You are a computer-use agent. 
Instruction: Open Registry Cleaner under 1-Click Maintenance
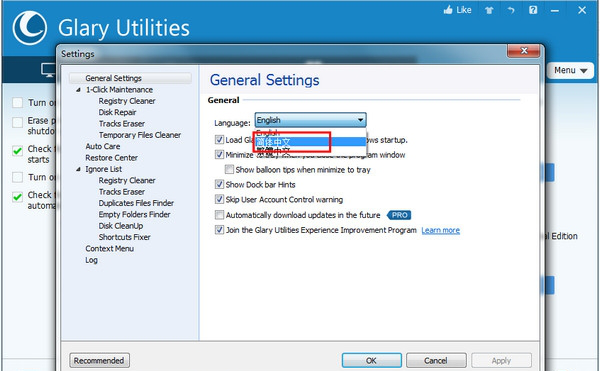(x=127, y=101)
